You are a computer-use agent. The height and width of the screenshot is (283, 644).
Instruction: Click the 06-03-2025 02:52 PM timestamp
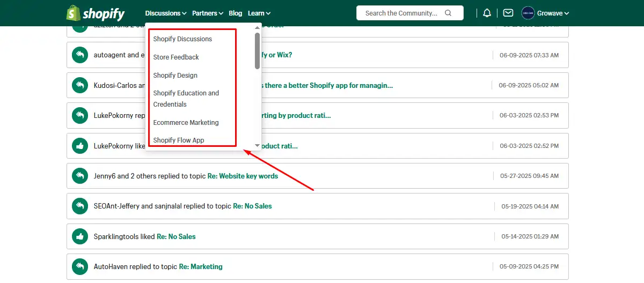pyautogui.click(x=529, y=146)
